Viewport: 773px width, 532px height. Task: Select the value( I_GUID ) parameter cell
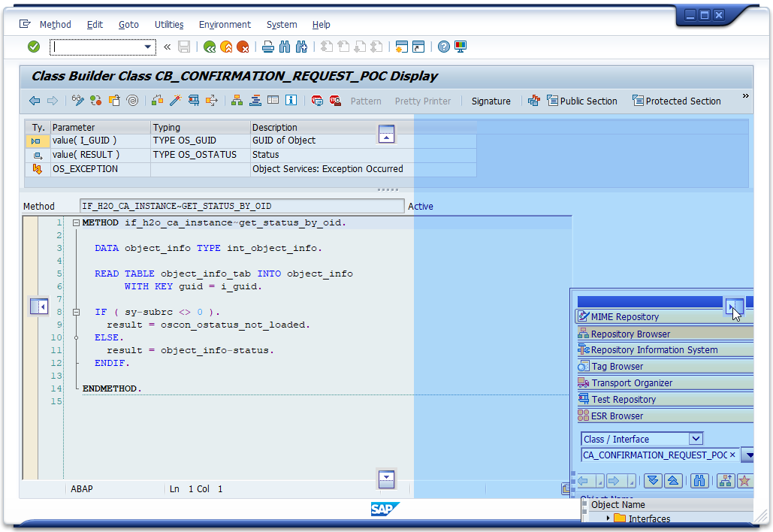101,141
